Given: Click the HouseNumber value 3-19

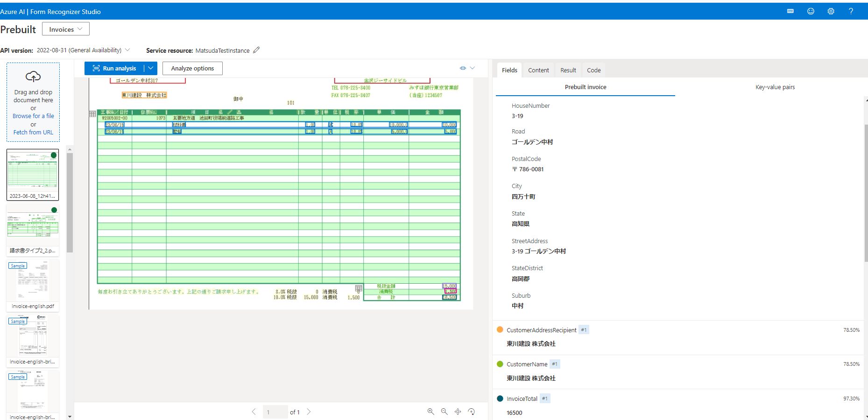Looking at the screenshot, I should click(x=517, y=116).
